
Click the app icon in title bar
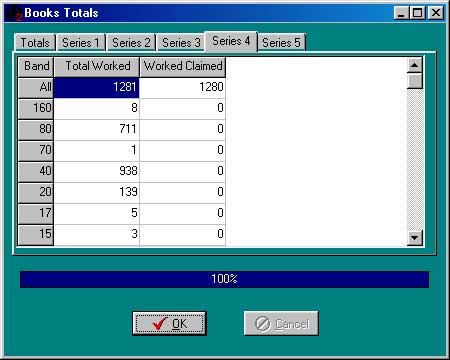[x=14, y=13]
